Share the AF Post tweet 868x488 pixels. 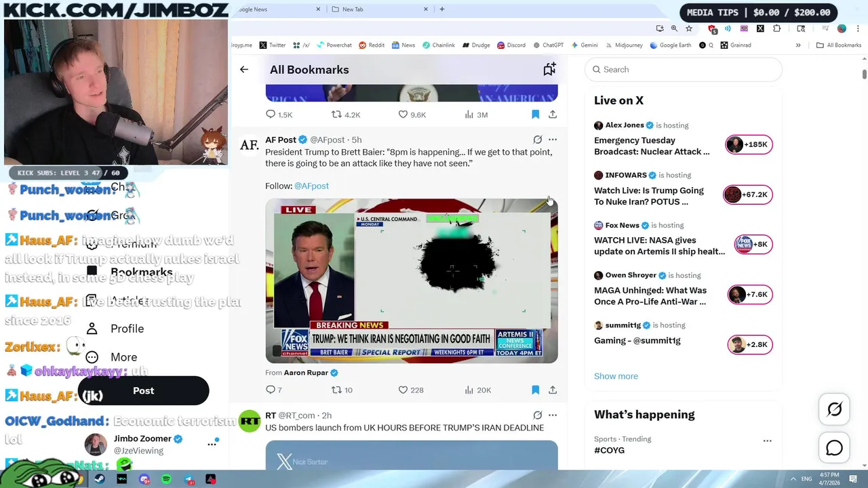553,390
